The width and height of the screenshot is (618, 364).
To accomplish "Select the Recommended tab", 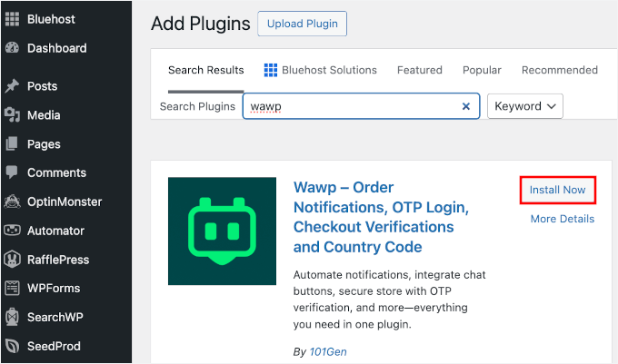I will tap(559, 70).
